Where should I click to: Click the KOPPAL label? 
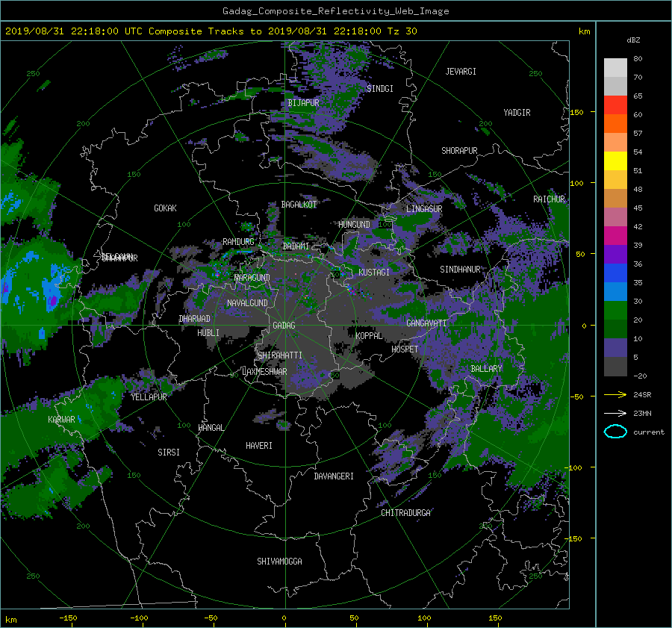(369, 335)
